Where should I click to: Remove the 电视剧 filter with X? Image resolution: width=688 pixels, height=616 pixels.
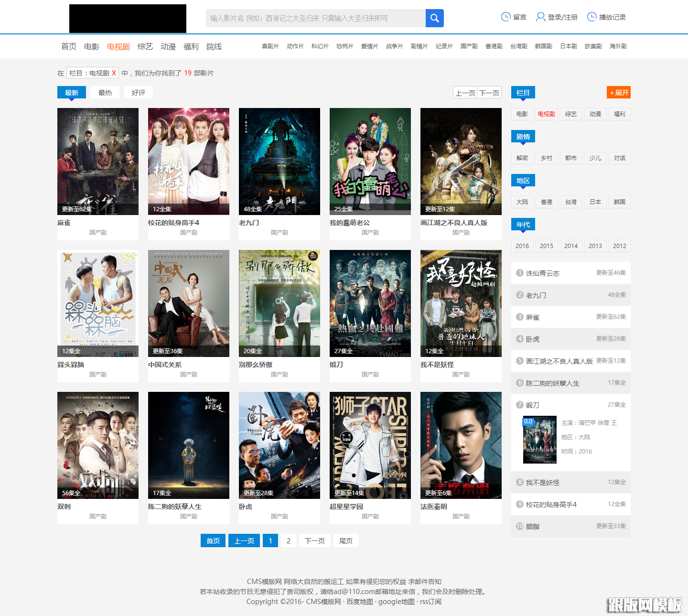click(114, 73)
